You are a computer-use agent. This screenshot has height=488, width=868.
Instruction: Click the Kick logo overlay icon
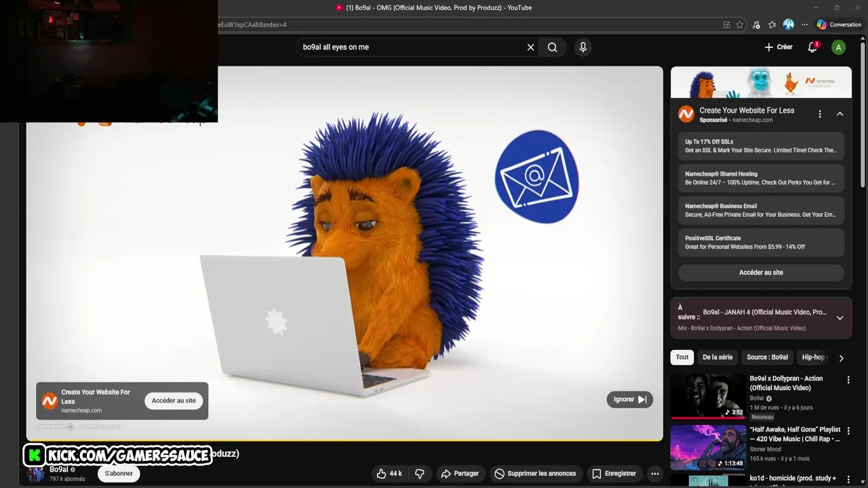[x=35, y=455]
